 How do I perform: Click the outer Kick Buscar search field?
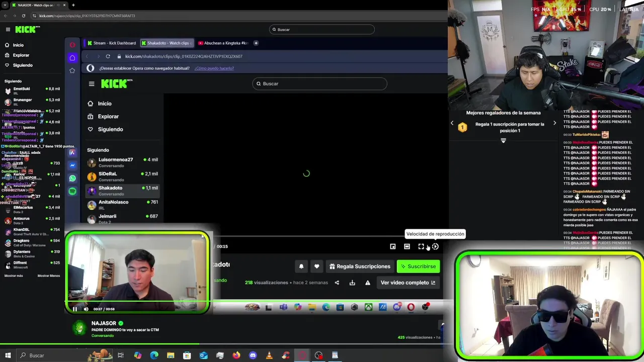pyautogui.click(x=322, y=30)
